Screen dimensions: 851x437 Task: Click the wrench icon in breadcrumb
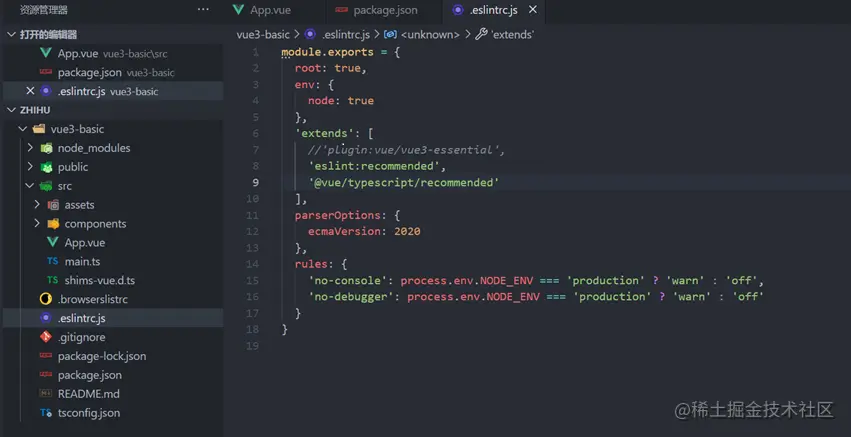pos(481,34)
